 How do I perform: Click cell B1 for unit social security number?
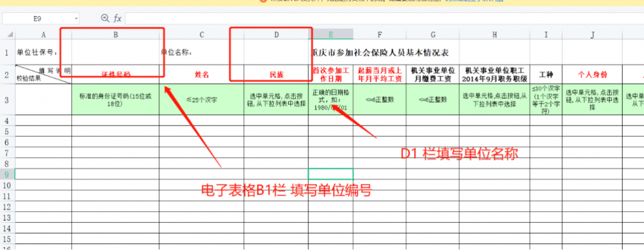115,52
